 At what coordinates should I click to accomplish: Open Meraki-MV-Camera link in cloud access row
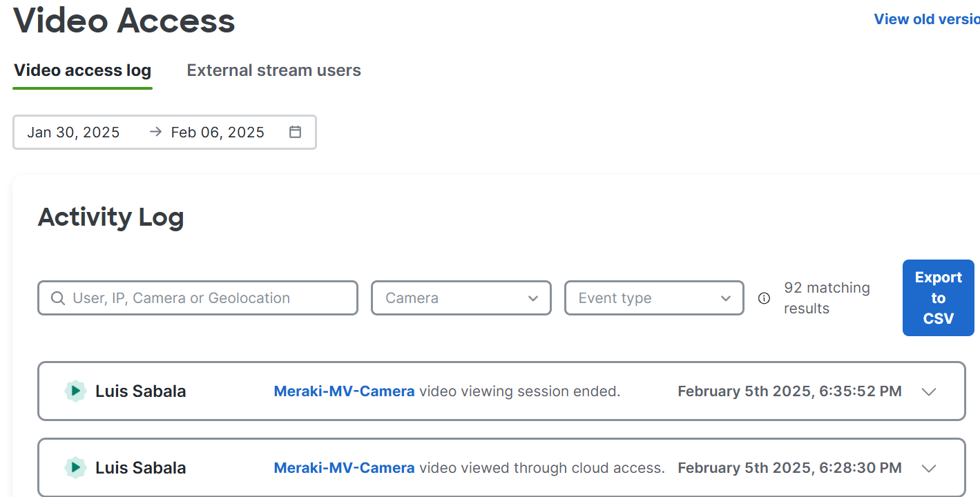(x=344, y=467)
